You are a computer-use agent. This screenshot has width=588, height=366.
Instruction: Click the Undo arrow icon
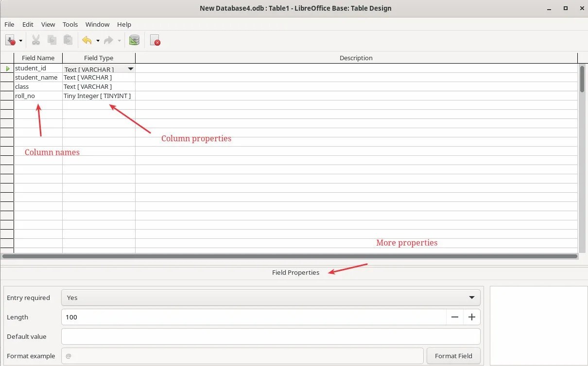pos(87,40)
